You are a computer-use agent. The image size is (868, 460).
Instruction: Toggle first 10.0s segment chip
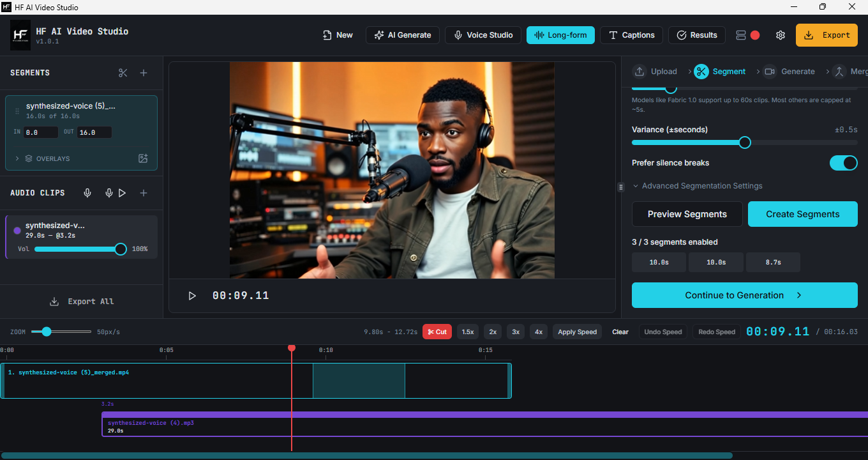pos(659,263)
